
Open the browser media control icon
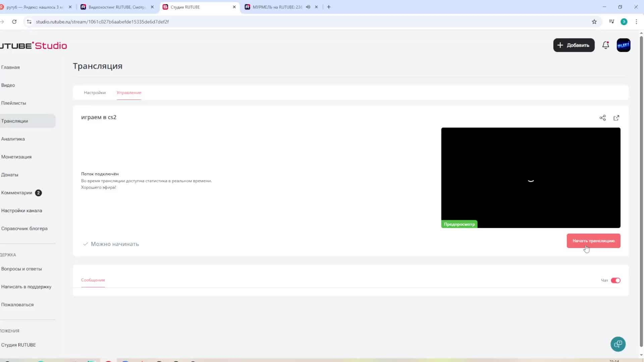[611, 22]
